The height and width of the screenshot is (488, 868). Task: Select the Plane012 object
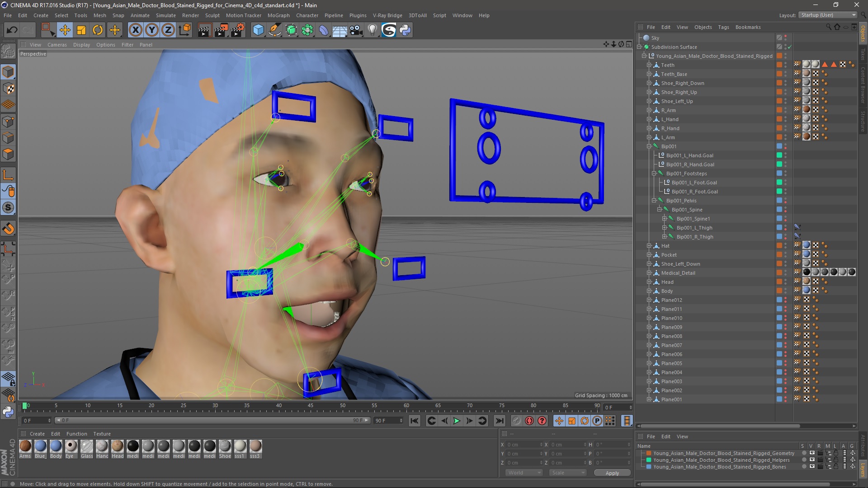point(671,300)
